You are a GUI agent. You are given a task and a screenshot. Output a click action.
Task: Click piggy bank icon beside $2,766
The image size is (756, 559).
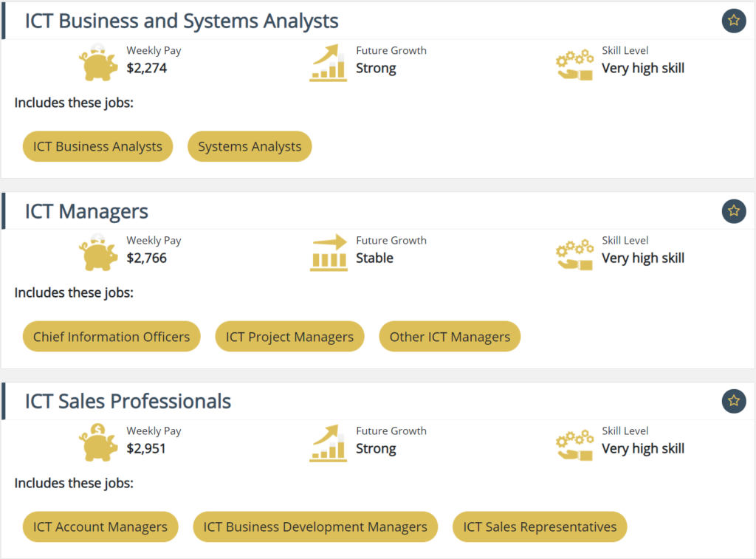tap(98, 253)
